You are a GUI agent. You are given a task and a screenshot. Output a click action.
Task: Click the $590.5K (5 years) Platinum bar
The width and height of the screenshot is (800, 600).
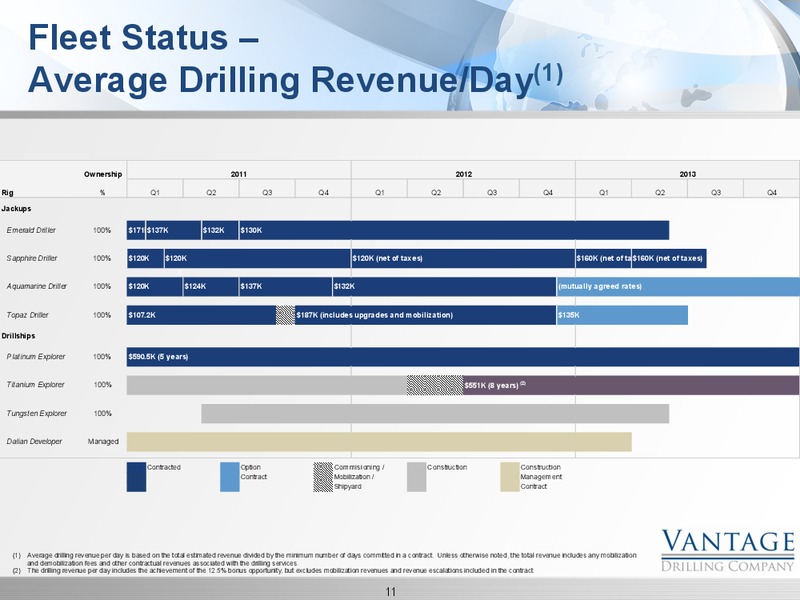tap(463, 357)
